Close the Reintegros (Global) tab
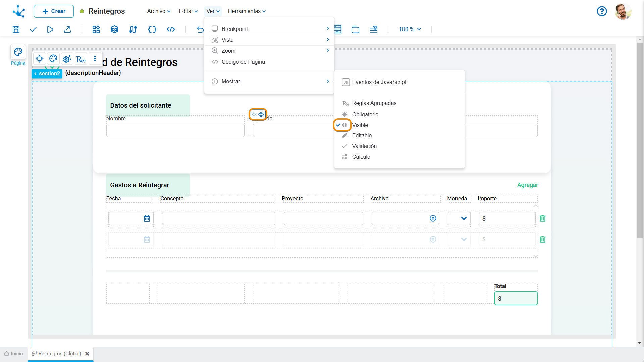The image size is (644, 362). click(x=87, y=354)
